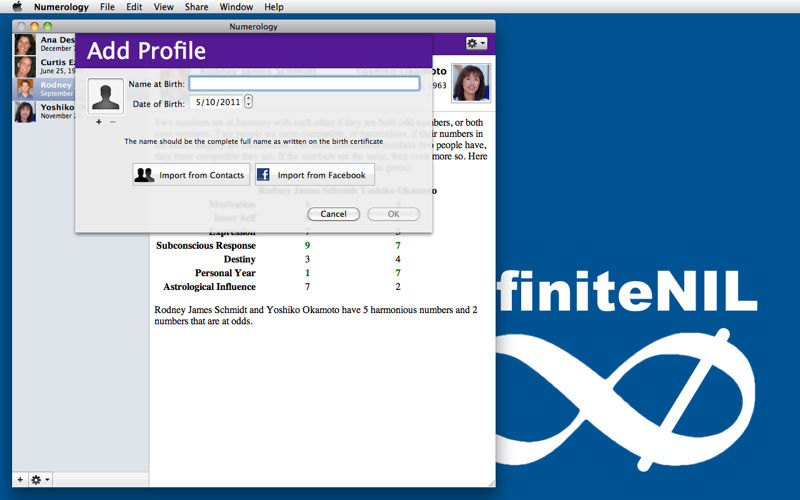Click the window resize grip corner
Screen dimensions: 800x500
[491, 483]
